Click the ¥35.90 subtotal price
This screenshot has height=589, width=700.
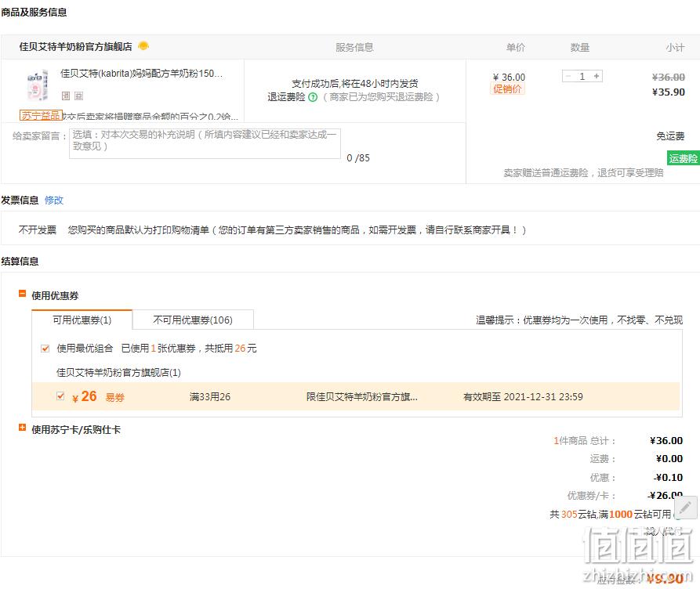669,92
